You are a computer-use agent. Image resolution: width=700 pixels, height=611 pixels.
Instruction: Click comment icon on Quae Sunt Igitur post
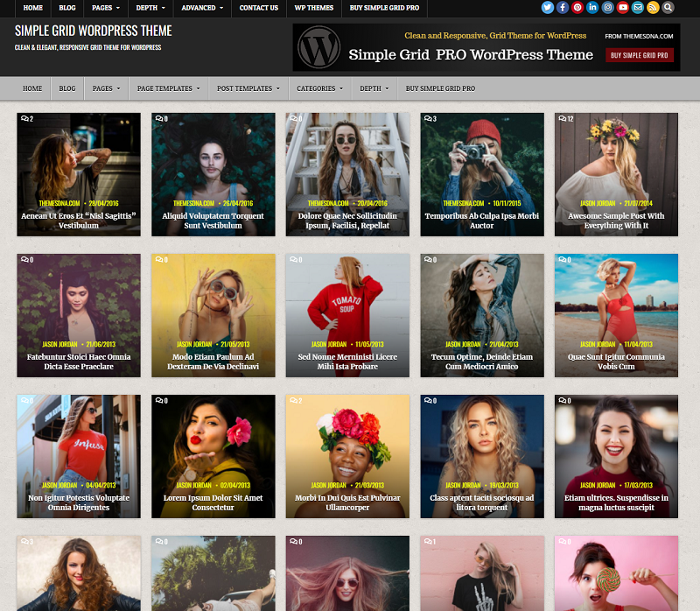[564, 259]
